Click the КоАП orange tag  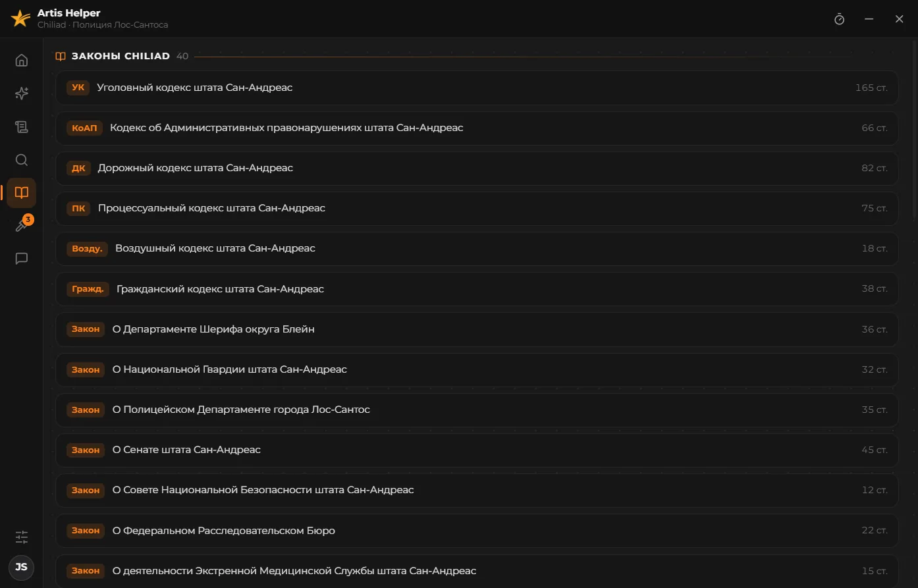click(x=84, y=128)
